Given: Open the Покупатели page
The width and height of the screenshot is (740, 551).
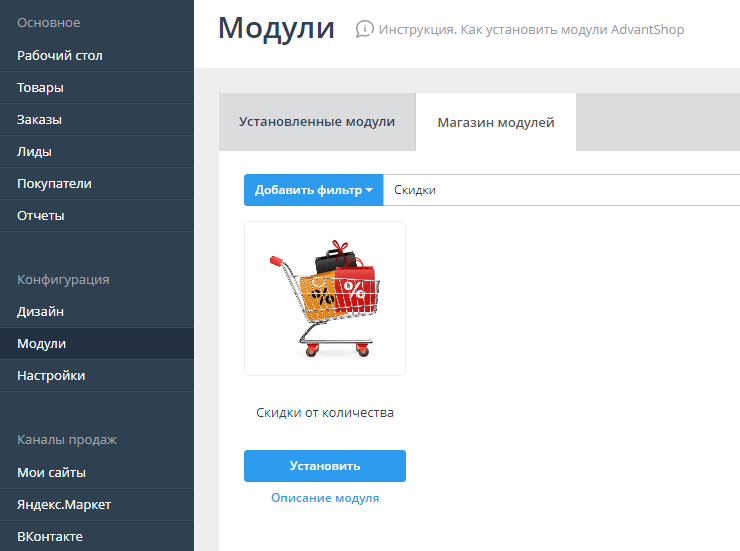Looking at the screenshot, I should point(55,184).
